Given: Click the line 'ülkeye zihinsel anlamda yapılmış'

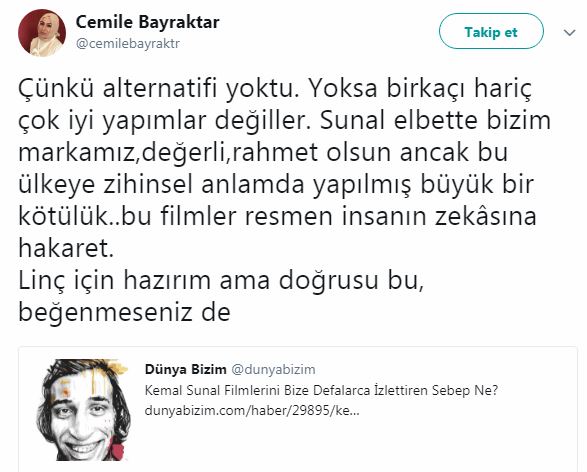Looking at the screenshot, I should pyautogui.click(x=276, y=185).
